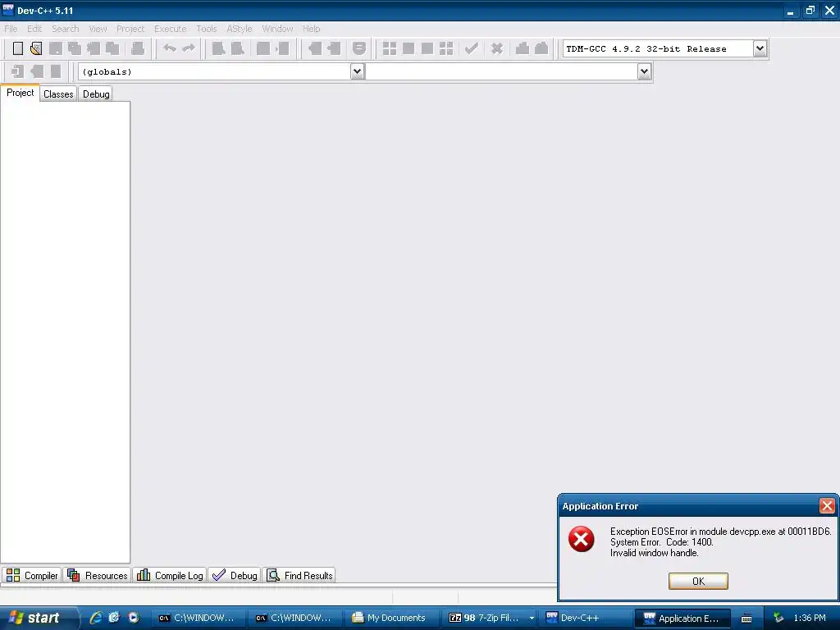The width and height of the screenshot is (840, 630).
Task: Select the Application E... taskbar button
Action: point(682,619)
